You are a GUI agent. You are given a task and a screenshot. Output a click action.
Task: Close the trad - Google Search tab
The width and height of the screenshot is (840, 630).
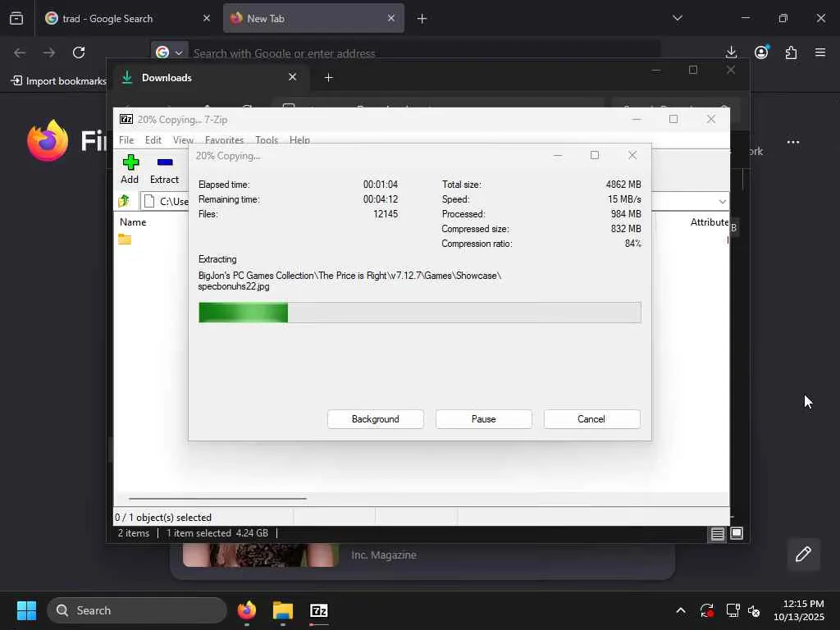(206, 18)
